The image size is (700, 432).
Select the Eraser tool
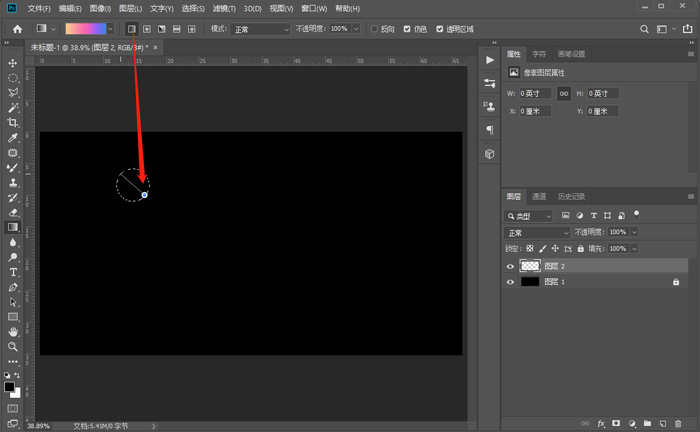point(13,212)
